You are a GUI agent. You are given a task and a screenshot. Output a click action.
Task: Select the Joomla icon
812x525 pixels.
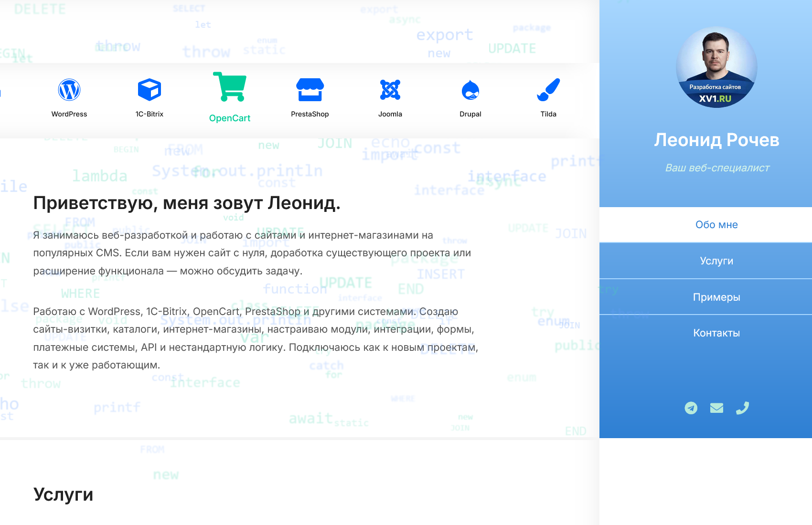390,89
